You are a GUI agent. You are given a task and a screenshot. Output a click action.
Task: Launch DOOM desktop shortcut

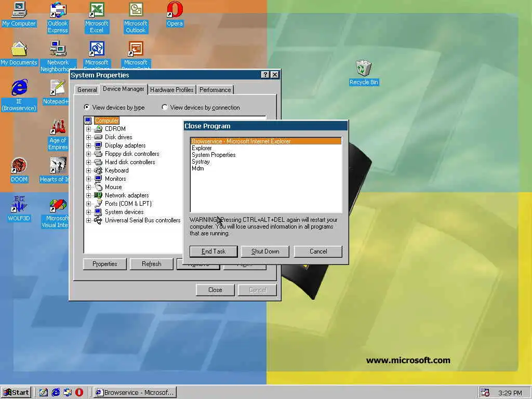(x=19, y=170)
